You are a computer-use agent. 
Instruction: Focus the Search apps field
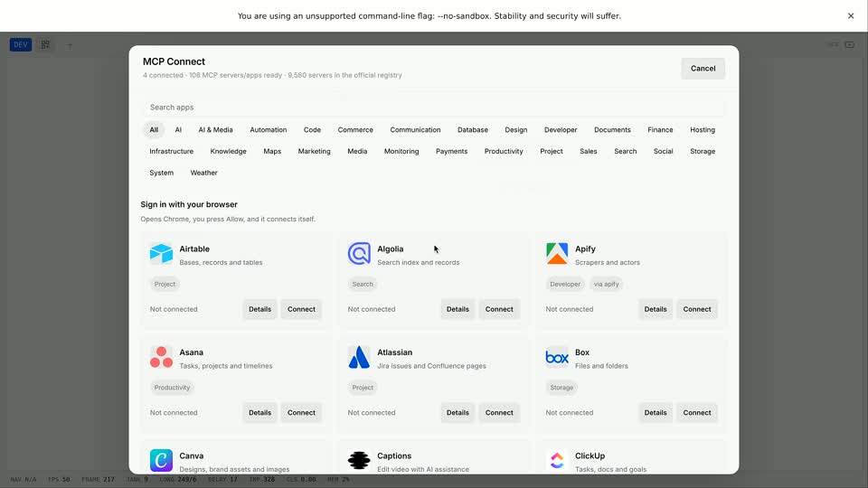[433, 108]
